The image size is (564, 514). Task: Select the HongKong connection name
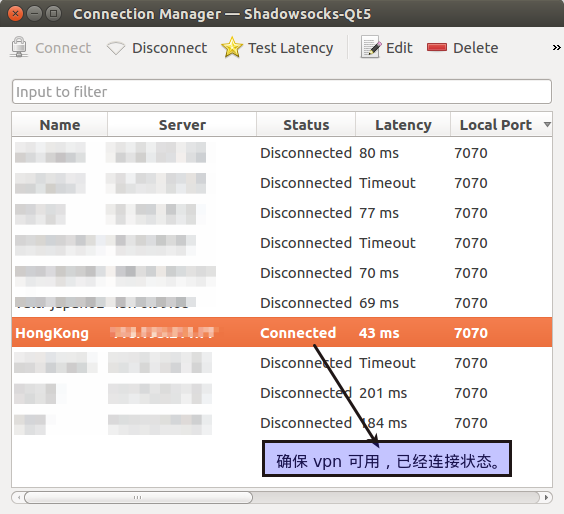[52, 333]
